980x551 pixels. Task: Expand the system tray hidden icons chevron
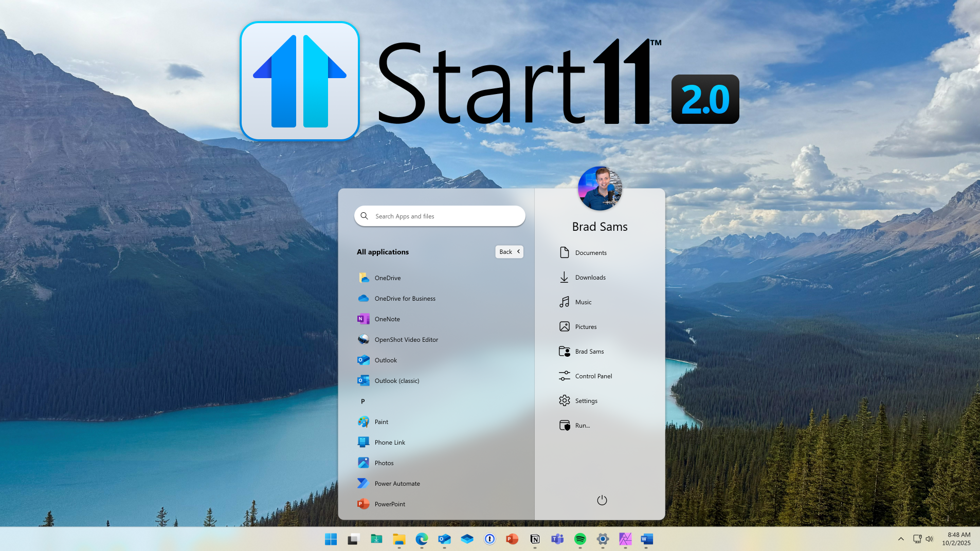click(901, 539)
